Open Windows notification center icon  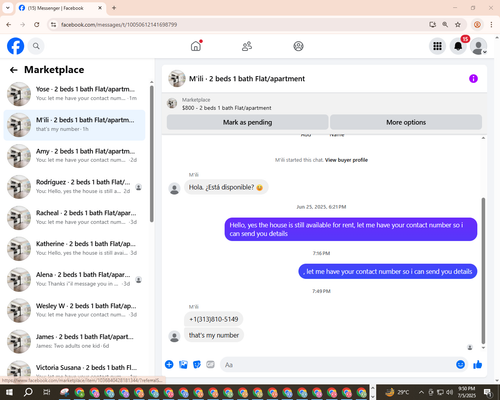488,392
